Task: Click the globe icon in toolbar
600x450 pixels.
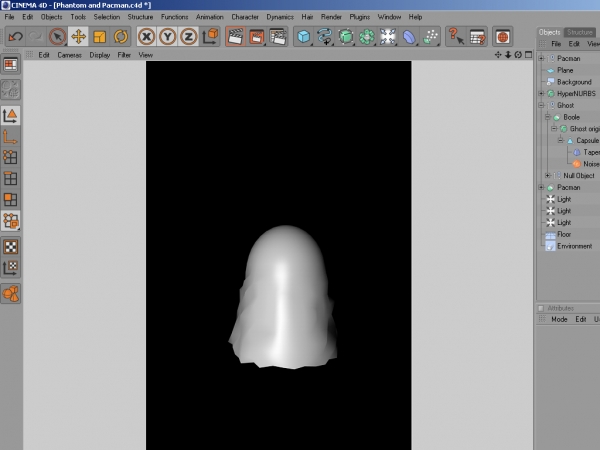Action: point(502,37)
